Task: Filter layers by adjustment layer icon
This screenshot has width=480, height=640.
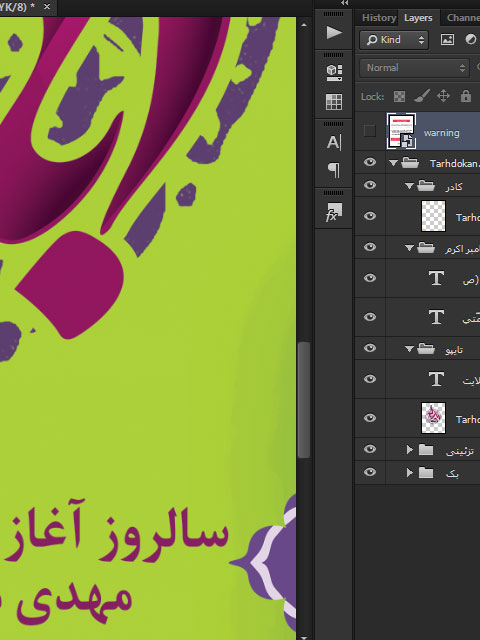Action: coord(471,40)
